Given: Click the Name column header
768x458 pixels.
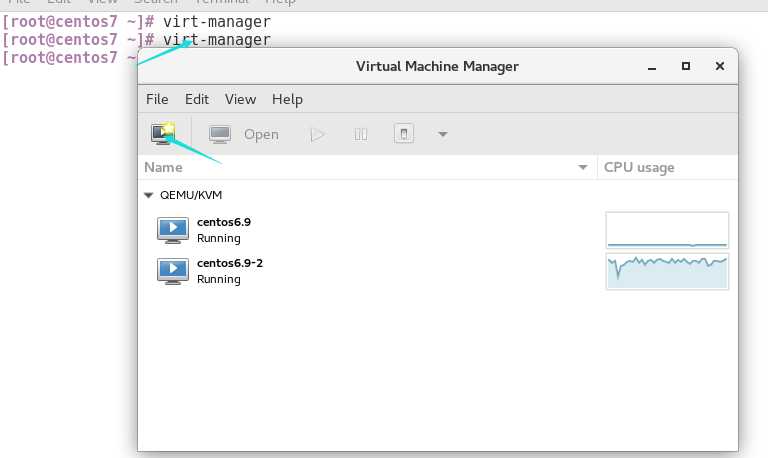Looking at the screenshot, I should point(367,168).
